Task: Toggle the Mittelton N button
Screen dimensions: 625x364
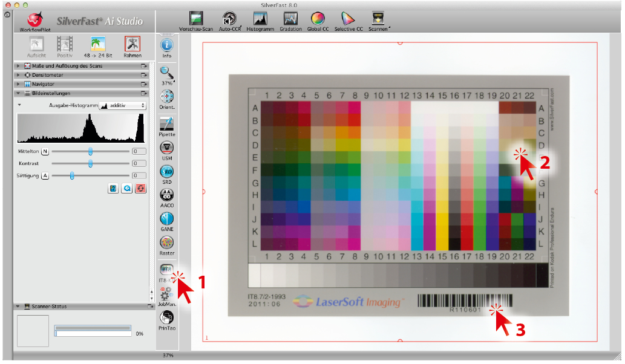Action: 45,151
